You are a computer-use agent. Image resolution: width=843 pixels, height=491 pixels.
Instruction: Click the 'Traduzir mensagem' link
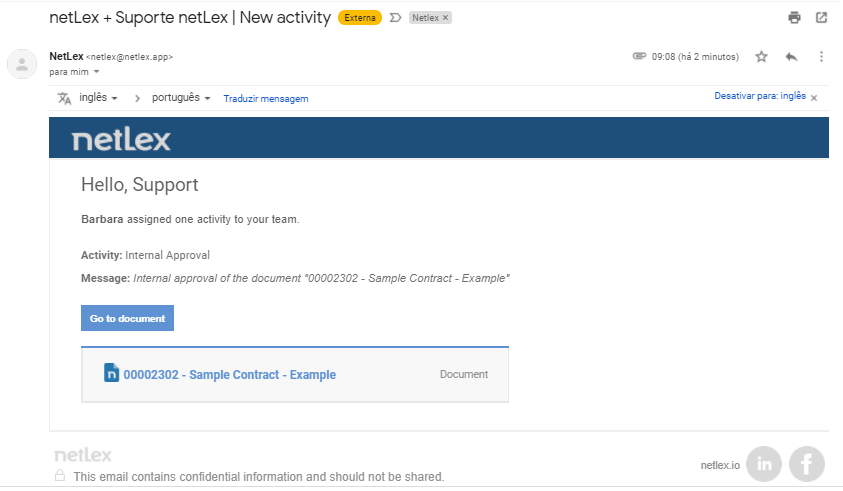[266, 98]
